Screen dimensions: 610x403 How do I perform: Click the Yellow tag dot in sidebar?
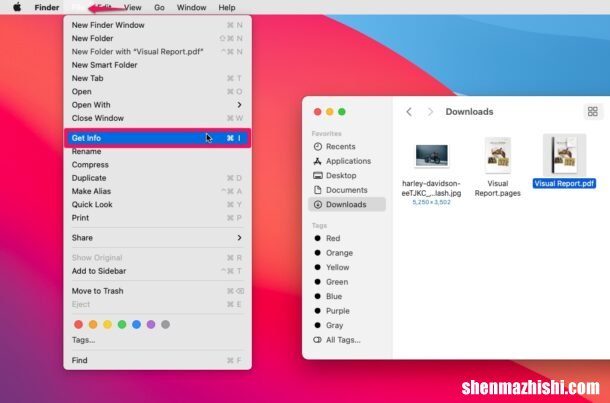pos(317,267)
